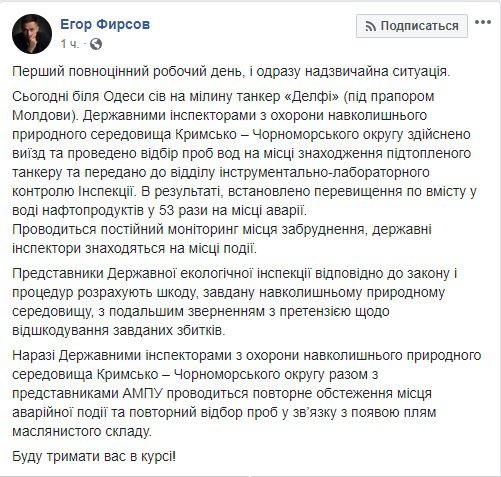Image resolution: width=501 pixels, height=477 pixels.
Task: Open Егор Фирсов's profile photo
Action: click(32, 34)
